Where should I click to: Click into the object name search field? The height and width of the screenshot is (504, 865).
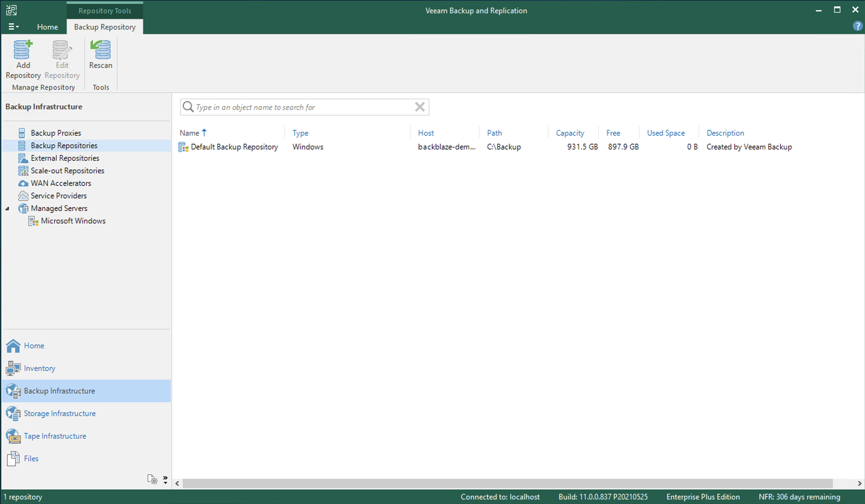[x=304, y=107]
